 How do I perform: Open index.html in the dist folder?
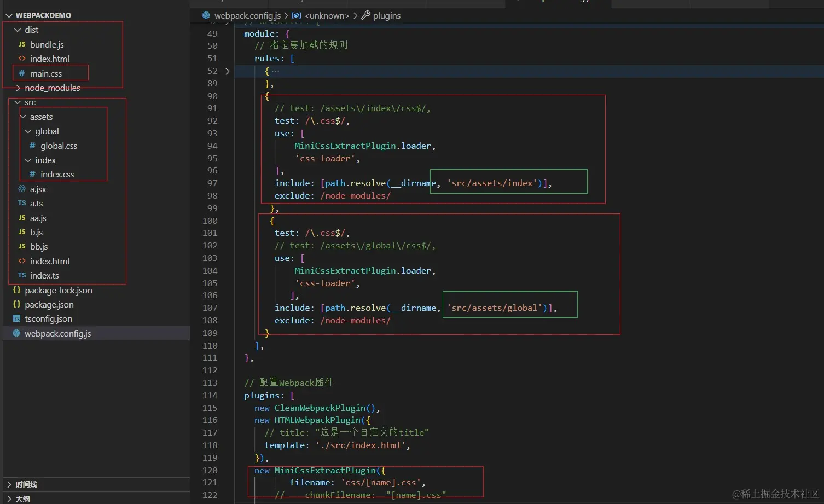[x=49, y=59]
